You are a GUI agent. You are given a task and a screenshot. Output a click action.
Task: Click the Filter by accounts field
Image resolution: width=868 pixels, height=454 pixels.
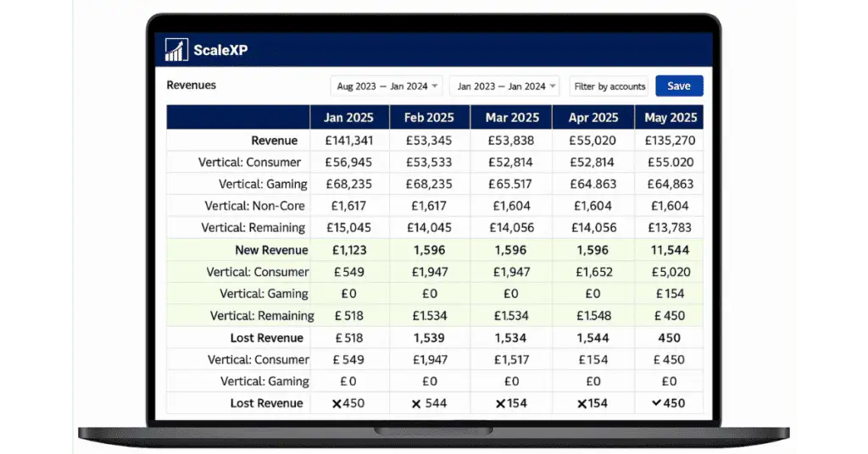tap(609, 86)
